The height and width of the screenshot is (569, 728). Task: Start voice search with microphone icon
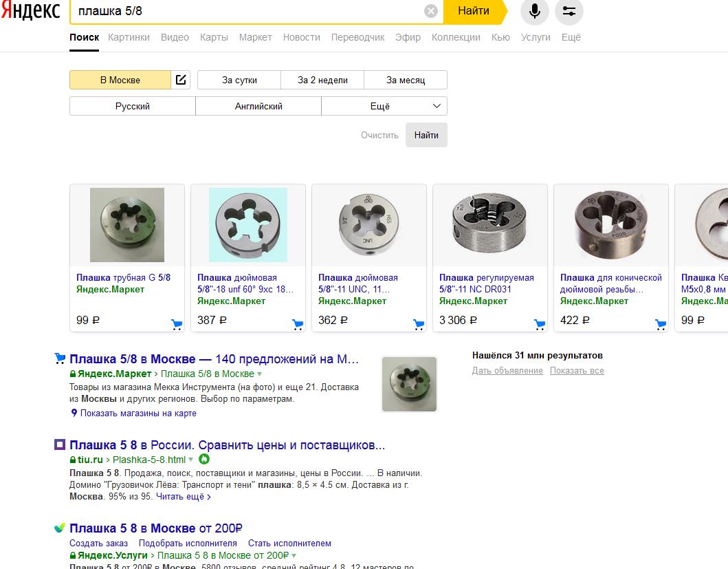tap(534, 11)
